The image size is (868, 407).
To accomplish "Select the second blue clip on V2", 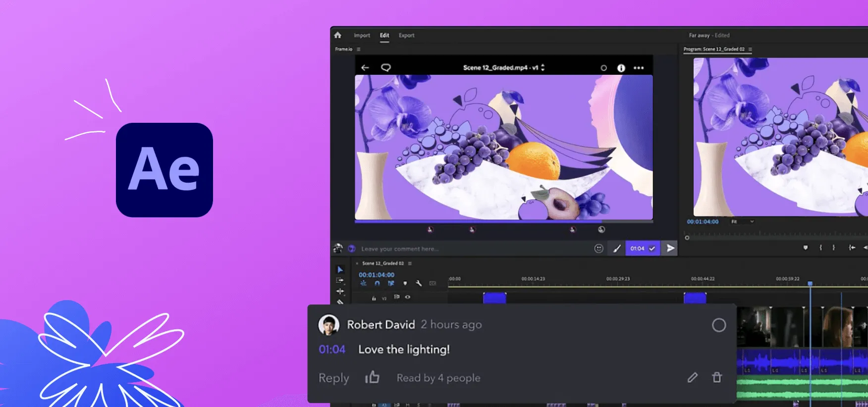I will (x=695, y=298).
